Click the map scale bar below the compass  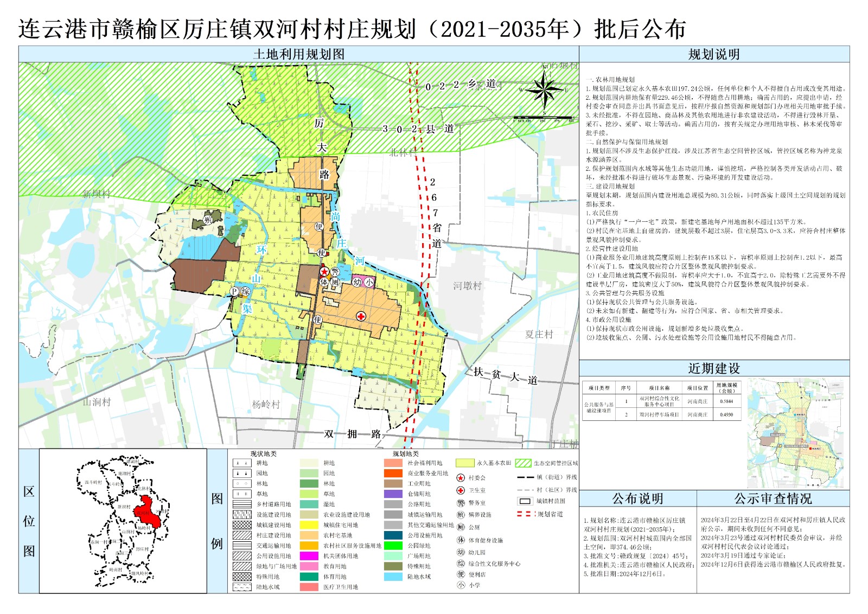(x=544, y=118)
